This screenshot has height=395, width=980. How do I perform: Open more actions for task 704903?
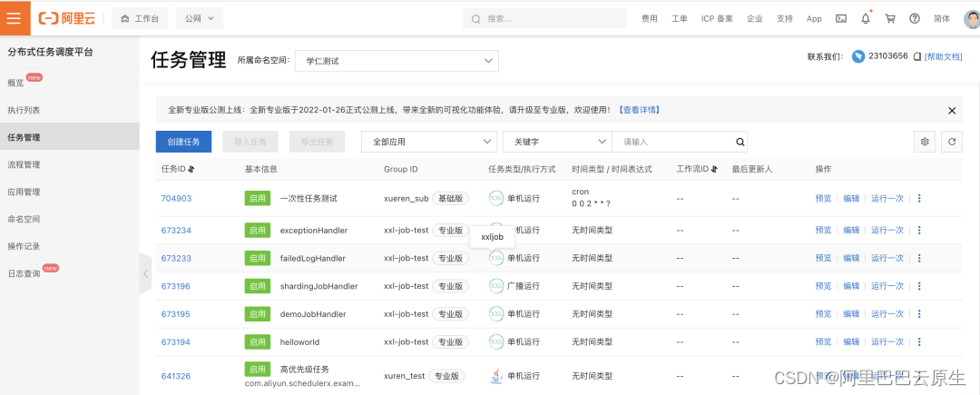tap(919, 198)
